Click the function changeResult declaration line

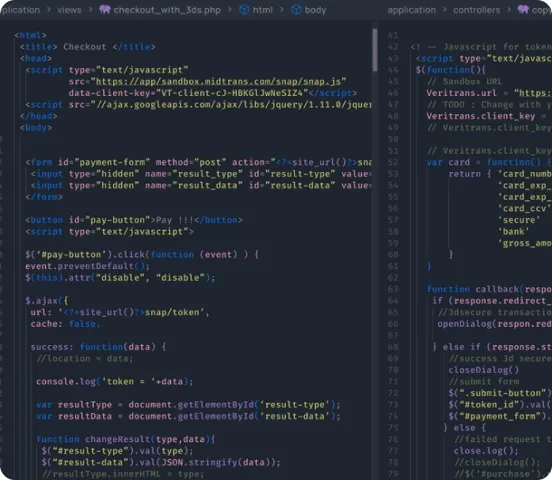[x=125, y=439]
